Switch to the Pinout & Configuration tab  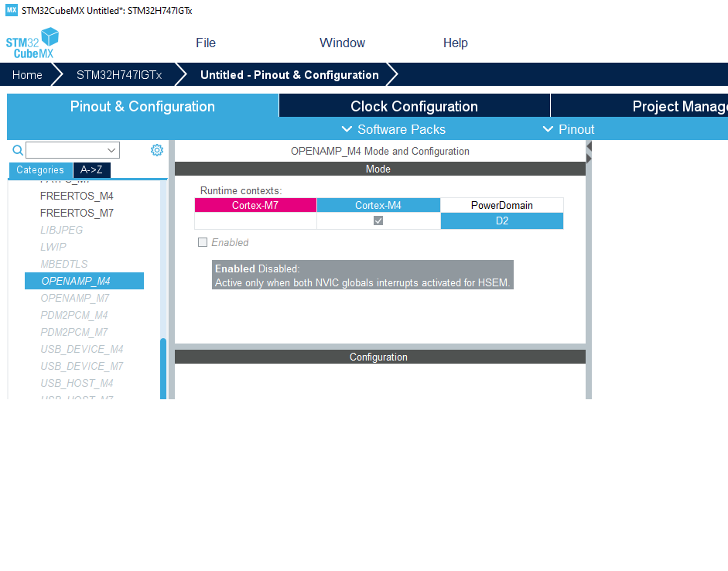pyautogui.click(x=142, y=106)
